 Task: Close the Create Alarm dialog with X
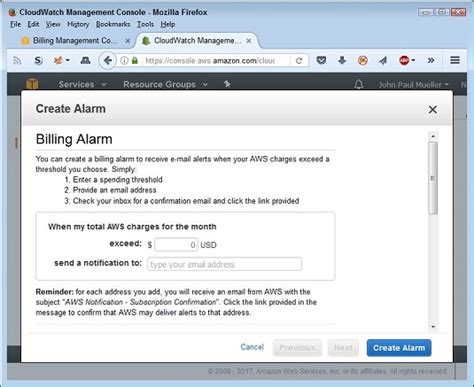pos(433,109)
